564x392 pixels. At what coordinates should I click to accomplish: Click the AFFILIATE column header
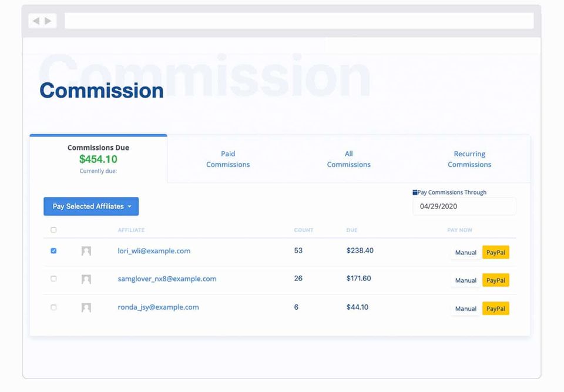(x=131, y=230)
